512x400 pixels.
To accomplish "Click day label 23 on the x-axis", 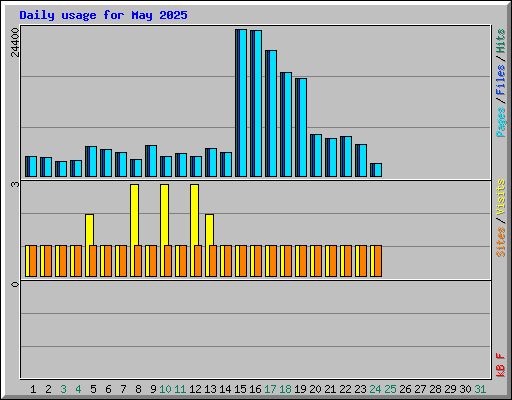I will (360, 389).
